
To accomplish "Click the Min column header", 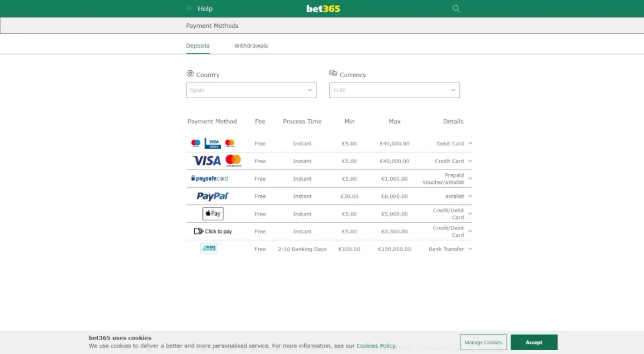I will (349, 121).
